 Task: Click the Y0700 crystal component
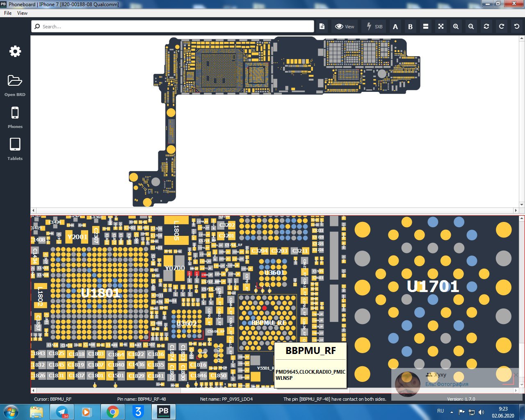(175, 268)
